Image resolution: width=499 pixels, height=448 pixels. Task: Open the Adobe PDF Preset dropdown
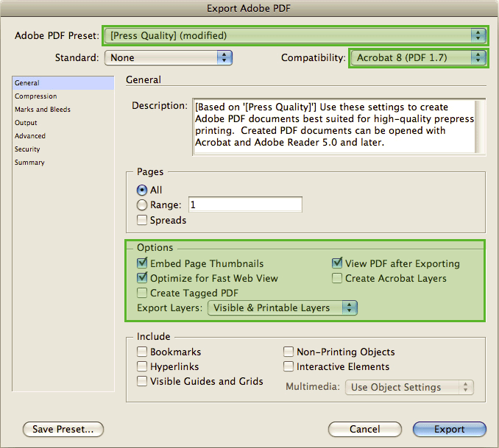pyautogui.click(x=294, y=35)
